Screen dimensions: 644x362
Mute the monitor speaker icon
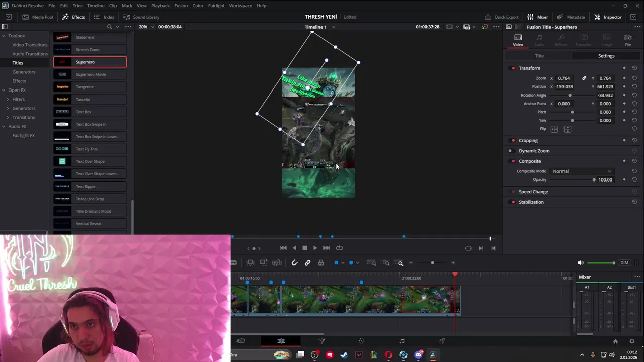click(x=580, y=263)
